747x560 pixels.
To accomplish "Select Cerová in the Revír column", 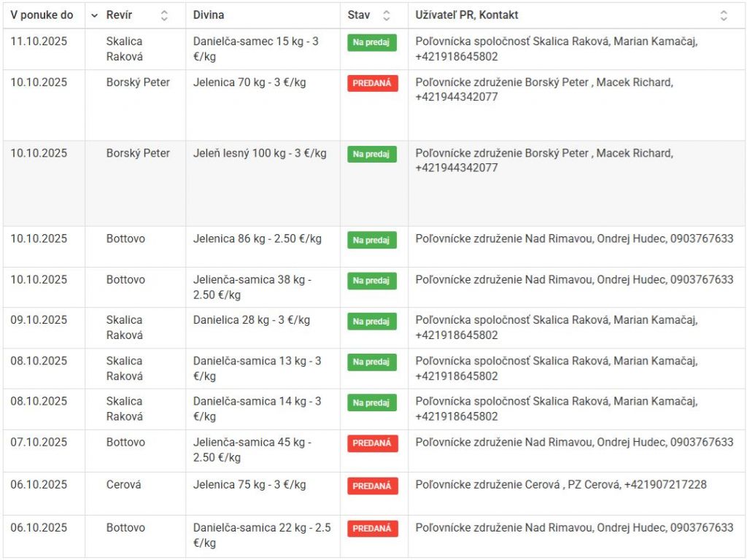I will pos(124,485).
